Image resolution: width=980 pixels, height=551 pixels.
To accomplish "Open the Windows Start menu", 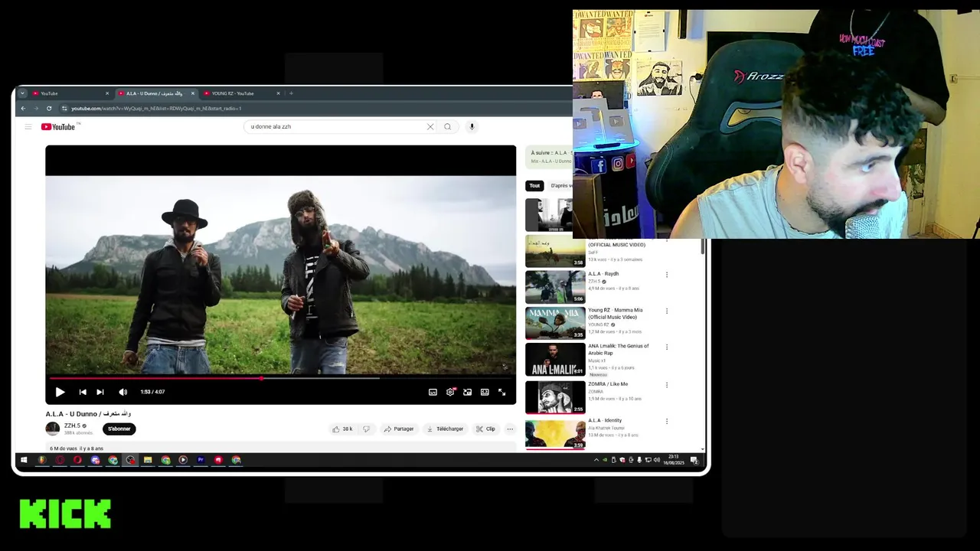I will [x=24, y=460].
